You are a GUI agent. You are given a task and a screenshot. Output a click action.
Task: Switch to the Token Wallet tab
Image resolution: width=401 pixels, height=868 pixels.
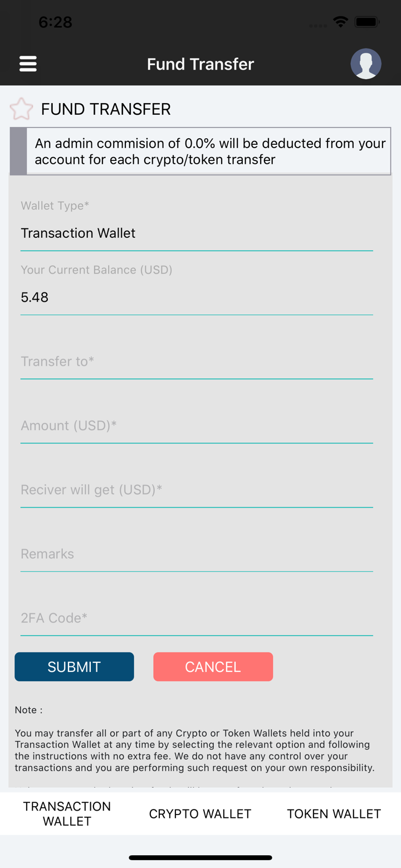334,813
